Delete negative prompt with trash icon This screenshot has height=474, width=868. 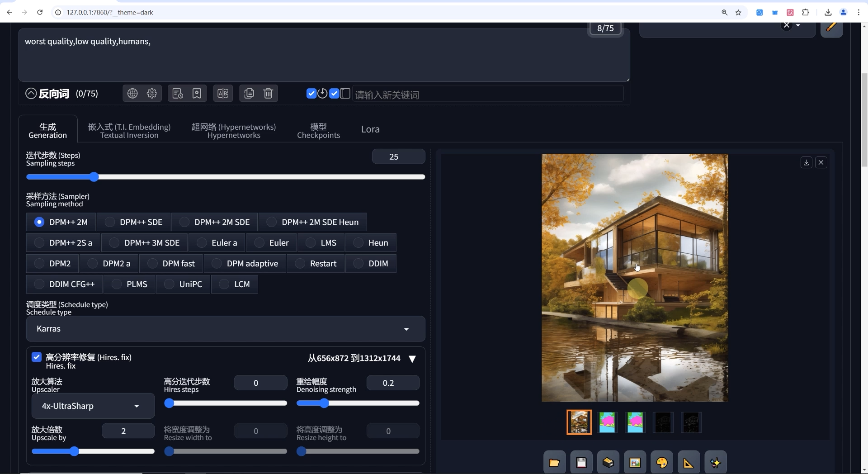[x=268, y=94]
